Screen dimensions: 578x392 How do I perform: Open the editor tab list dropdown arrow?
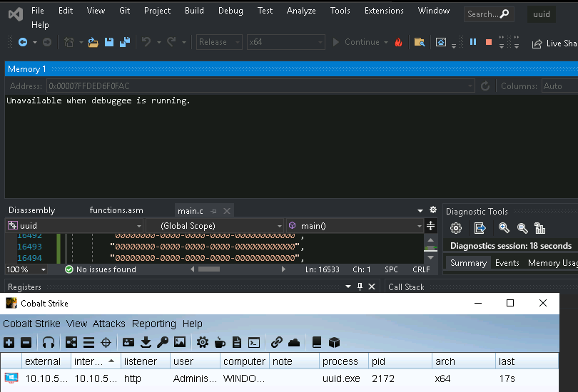tap(420, 210)
